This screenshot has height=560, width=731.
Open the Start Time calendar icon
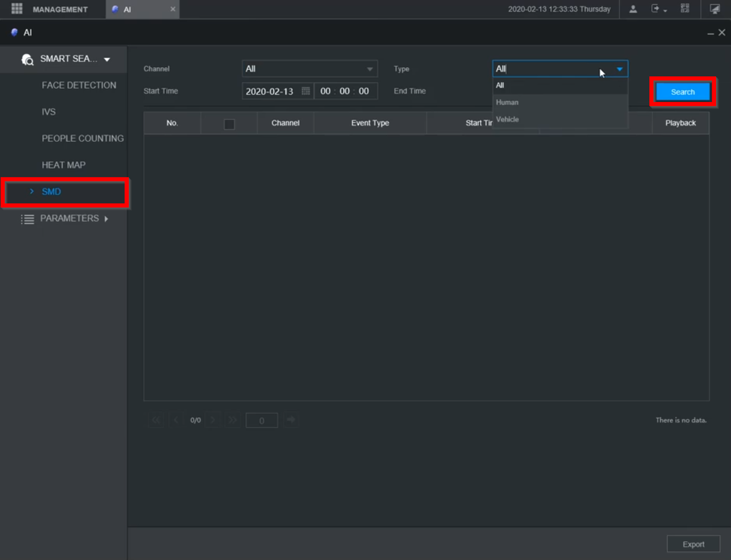pos(306,91)
